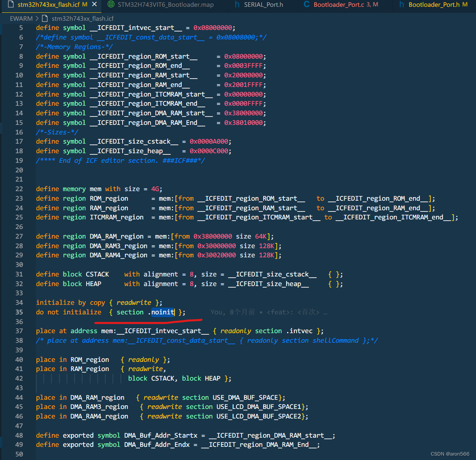476x460 pixels.
Task: Open the Bootloader_Port.h tab
Action: tap(434, 4)
